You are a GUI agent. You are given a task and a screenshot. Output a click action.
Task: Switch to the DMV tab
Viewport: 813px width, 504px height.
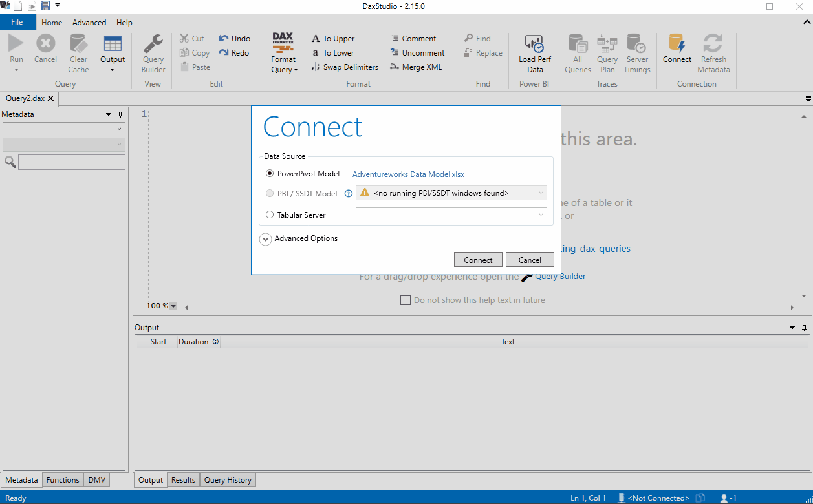pyautogui.click(x=97, y=480)
